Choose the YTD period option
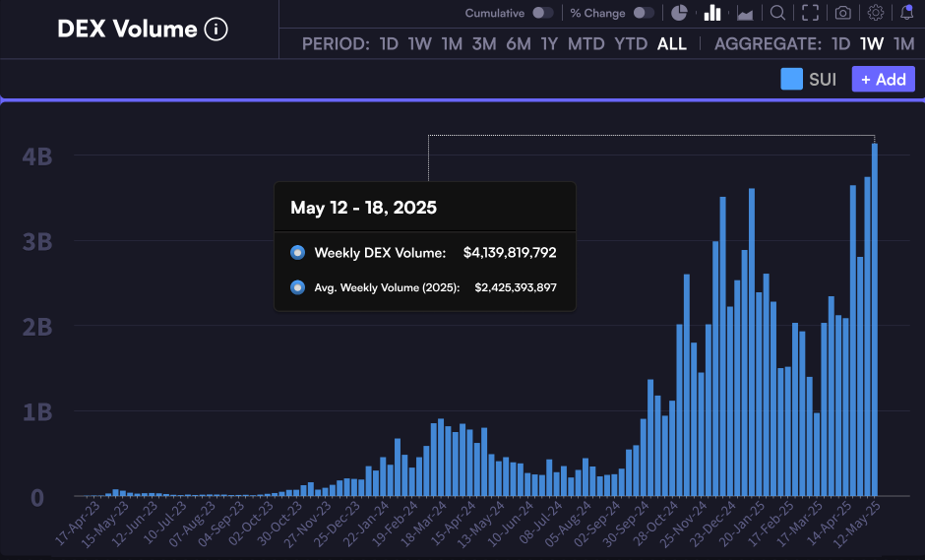The height and width of the screenshot is (560, 925). (x=630, y=44)
